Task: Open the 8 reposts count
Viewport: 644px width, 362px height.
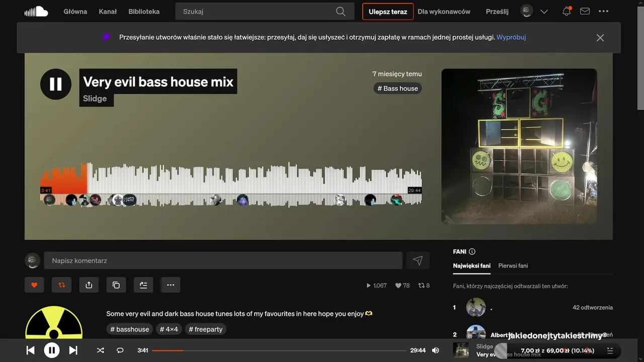Action: [x=424, y=286]
